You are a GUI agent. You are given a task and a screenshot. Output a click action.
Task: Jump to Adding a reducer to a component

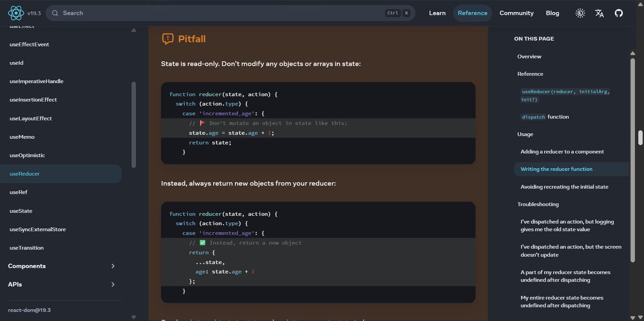coord(562,152)
